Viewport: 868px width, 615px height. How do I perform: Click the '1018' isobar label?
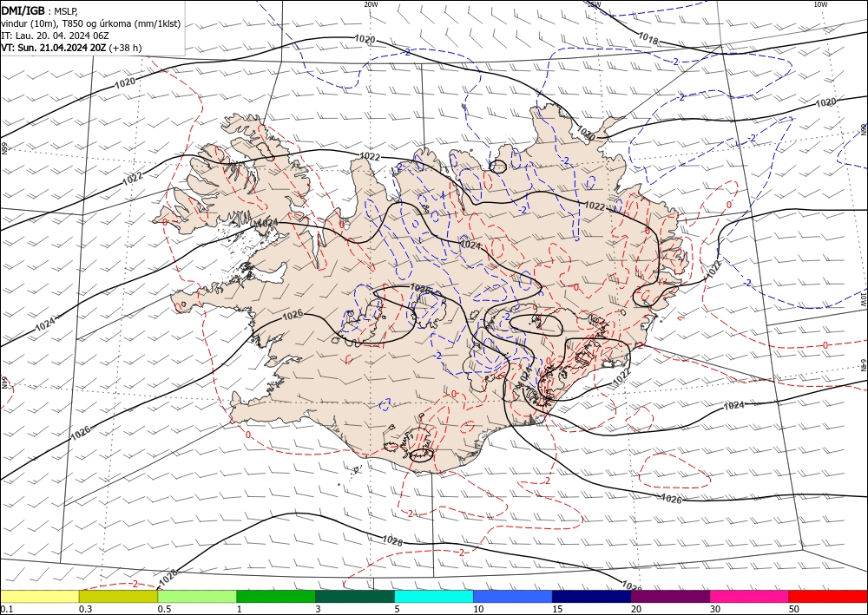pos(648,37)
